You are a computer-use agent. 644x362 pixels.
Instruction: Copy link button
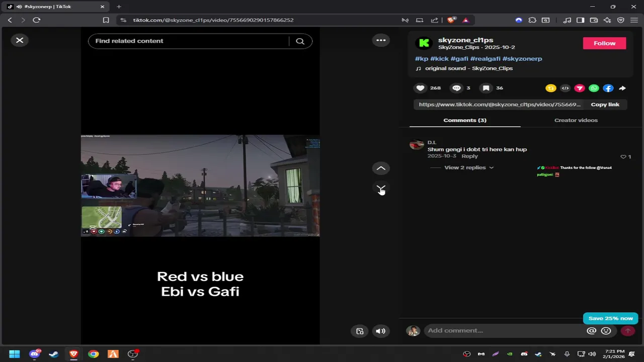tap(605, 105)
